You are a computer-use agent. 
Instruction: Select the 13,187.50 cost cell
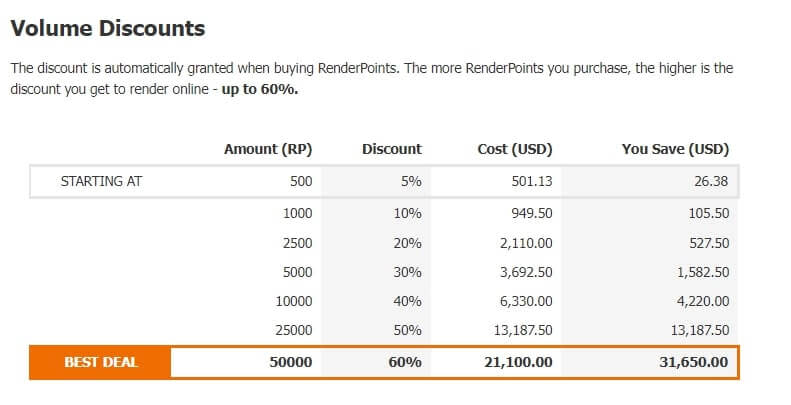pyautogui.click(x=523, y=330)
